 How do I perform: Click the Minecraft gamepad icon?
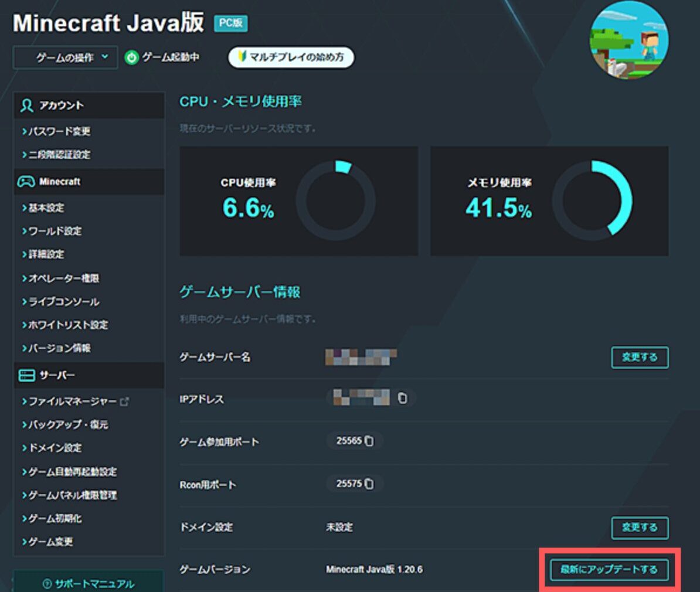click(26, 181)
